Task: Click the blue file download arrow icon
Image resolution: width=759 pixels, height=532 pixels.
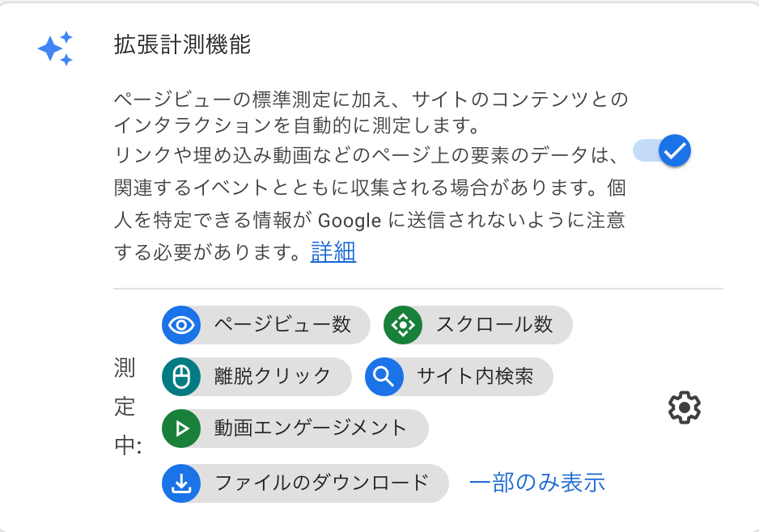Action: pyautogui.click(x=181, y=483)
